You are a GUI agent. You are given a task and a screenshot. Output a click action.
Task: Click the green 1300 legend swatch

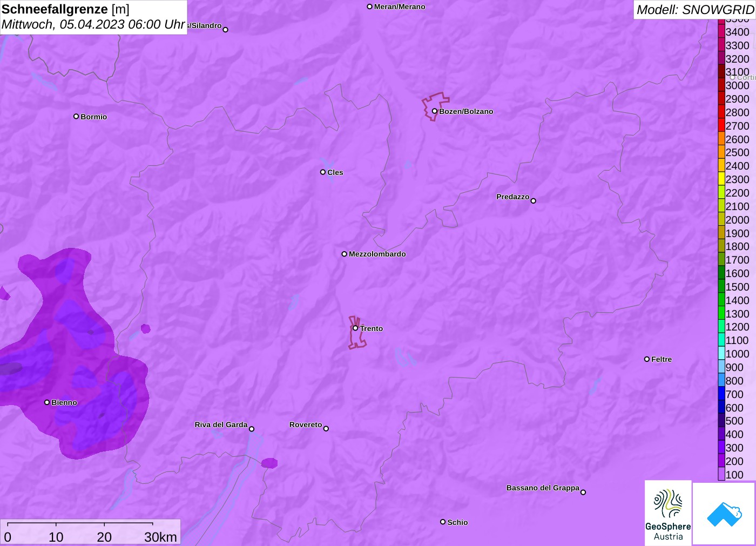pos(721,313)
